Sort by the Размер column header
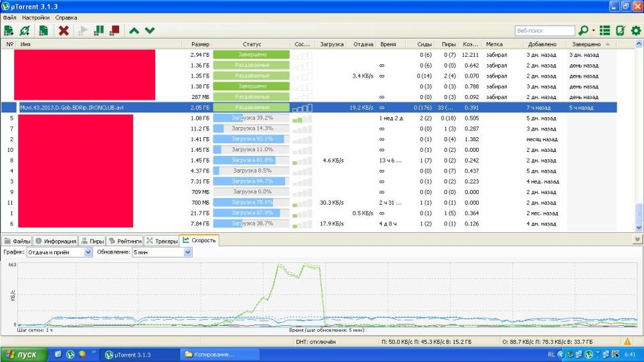The width and height of the screenshot is (644, 362). (x=197, y=44)
